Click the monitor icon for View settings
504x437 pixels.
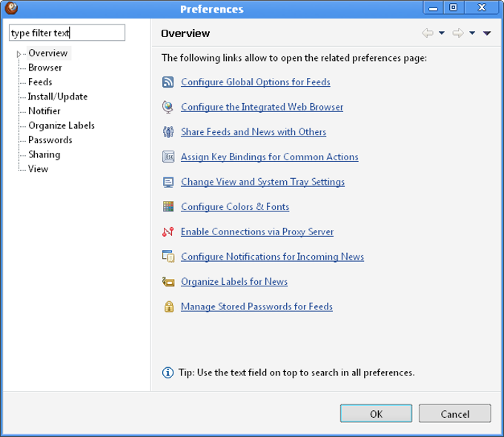tap(168, 182)
